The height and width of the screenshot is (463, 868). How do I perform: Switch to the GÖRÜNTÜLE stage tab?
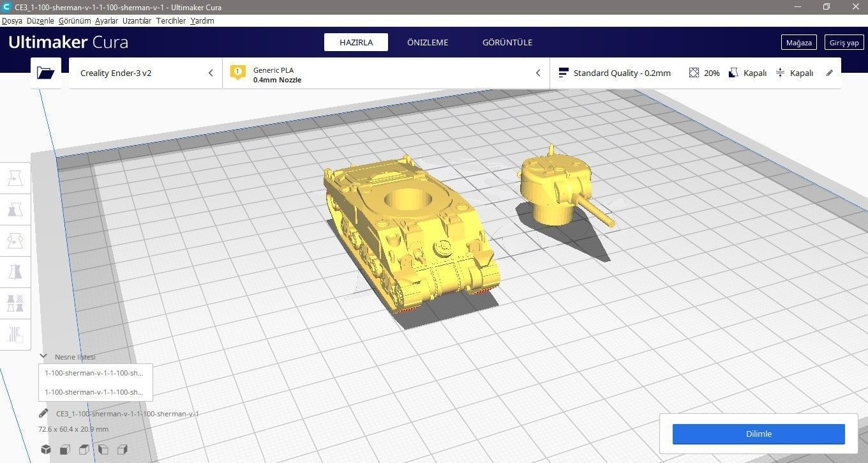(x=507, y=42)
